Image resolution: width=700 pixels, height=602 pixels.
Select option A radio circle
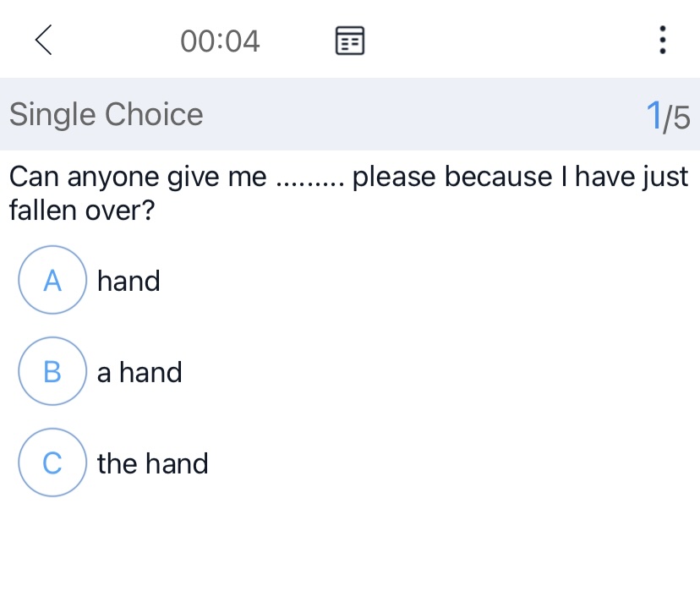[x=52, y=281]
